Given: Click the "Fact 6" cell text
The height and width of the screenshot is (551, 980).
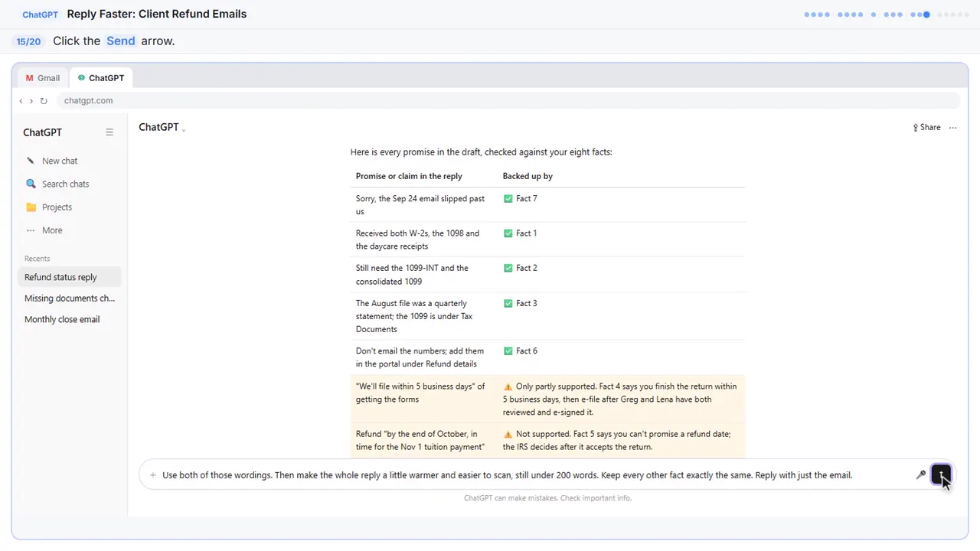Looking at the screenshot, I should (527, 351).
